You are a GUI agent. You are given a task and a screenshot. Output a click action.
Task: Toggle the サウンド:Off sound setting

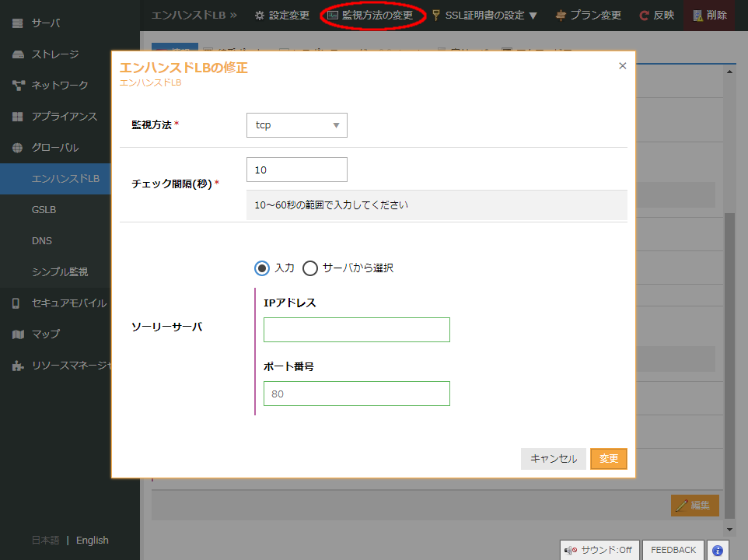599,550
